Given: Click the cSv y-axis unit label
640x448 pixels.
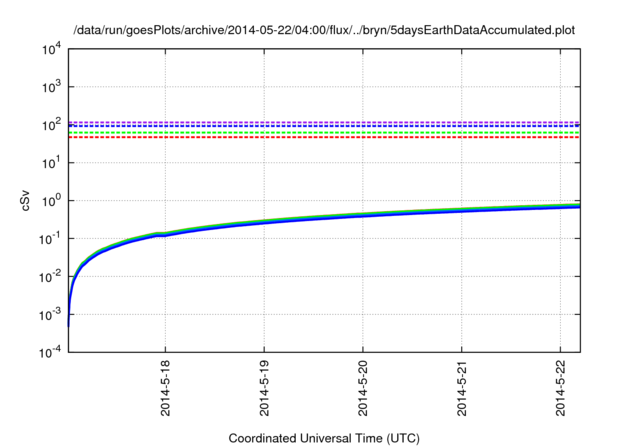Looking at the screenshot, I should [25, 200].
